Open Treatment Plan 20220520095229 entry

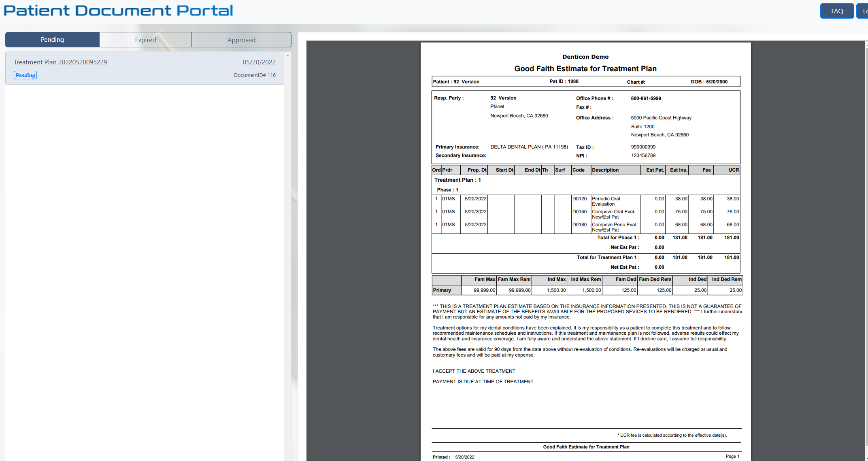145,68
